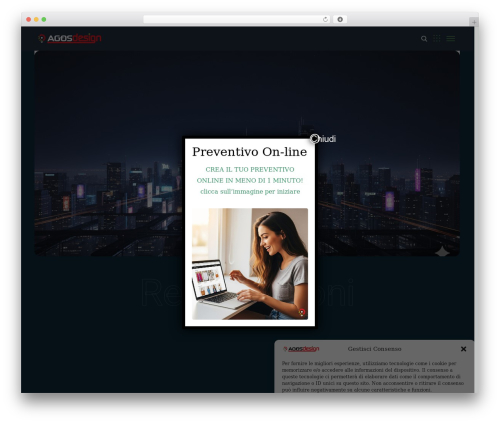
Task: Open the site search magnifier icon
Action: (424, 39)
